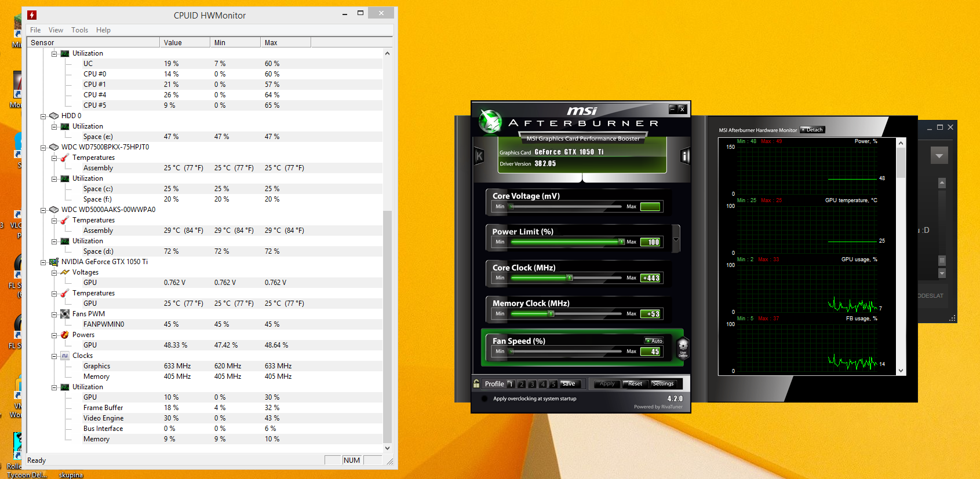Collapse the WDC WD5000AAKS-00WWPA0 tree node
Viewport: 980px width, 479px height.
click(x=43, y=210)
